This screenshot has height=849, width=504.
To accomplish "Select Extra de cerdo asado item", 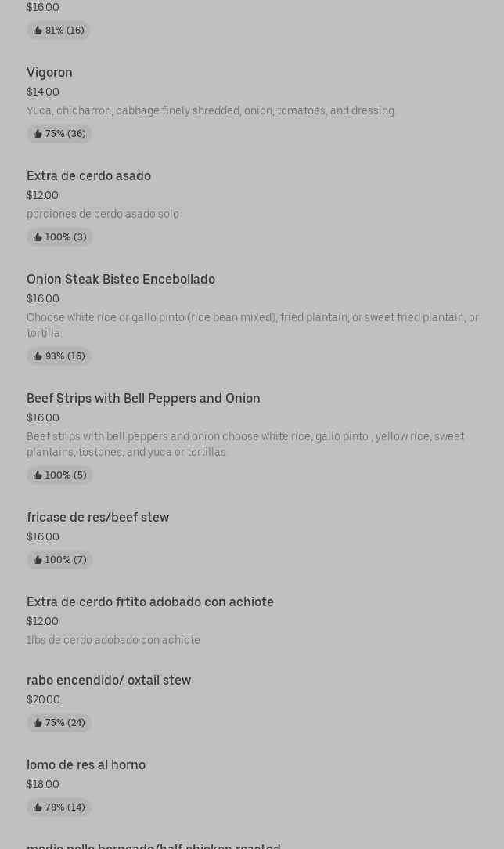I will [x=88, y=175].
